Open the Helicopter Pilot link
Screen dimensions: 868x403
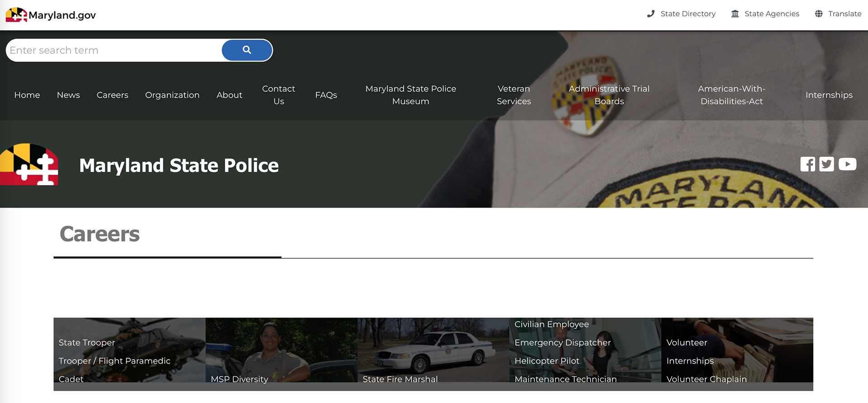pos(547,360)
